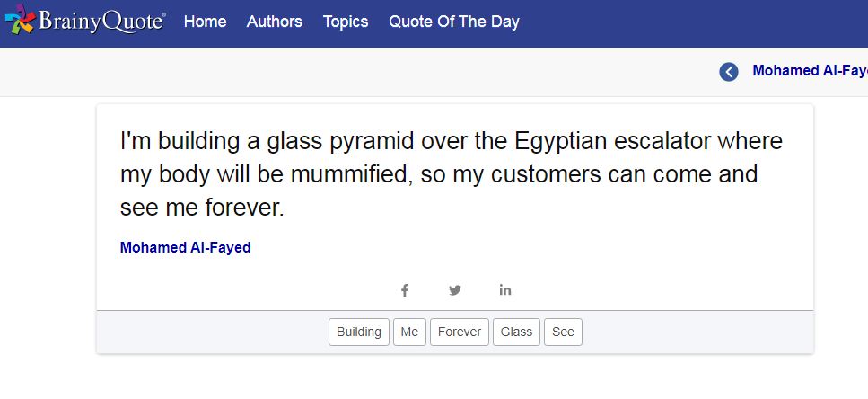Select the Forever topic tag
The width and height of the screenshot is (868, 399).
click(460, 332)
